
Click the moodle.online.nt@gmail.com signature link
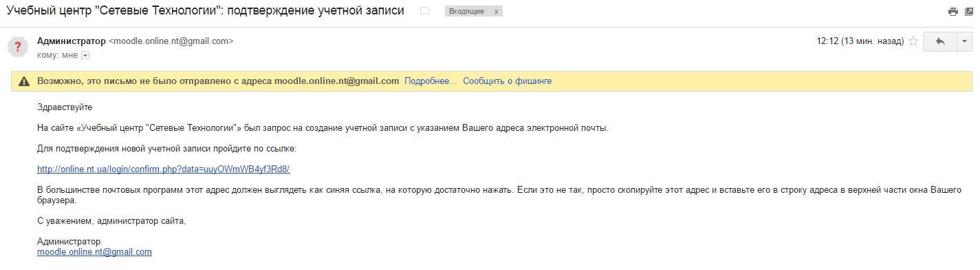click(94, 252)
